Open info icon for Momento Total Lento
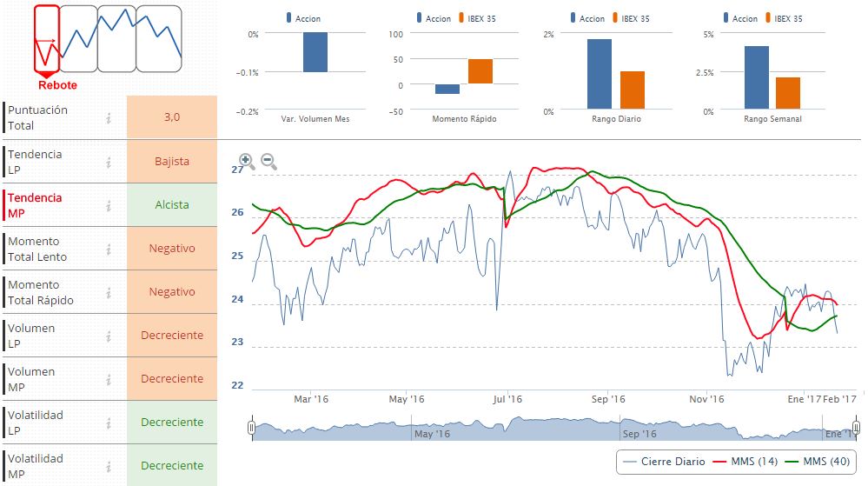 click(x=109, y=249)
